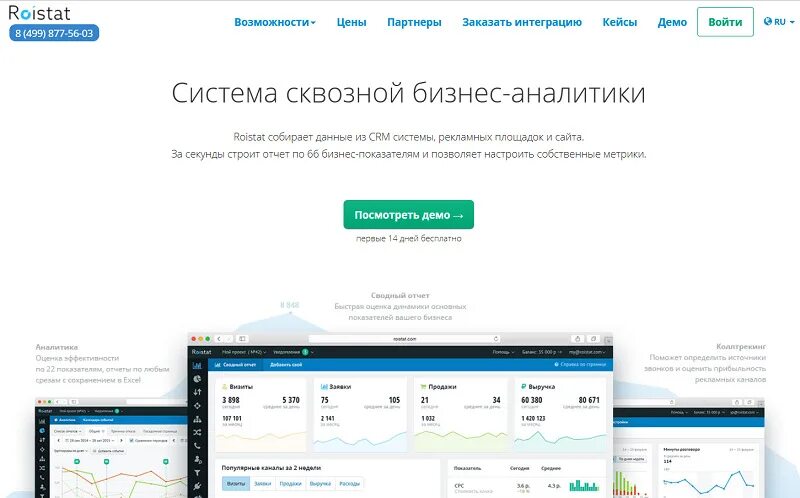Select Визиты tab under Популярные каналы
The image size is (800, 498).
236,483
